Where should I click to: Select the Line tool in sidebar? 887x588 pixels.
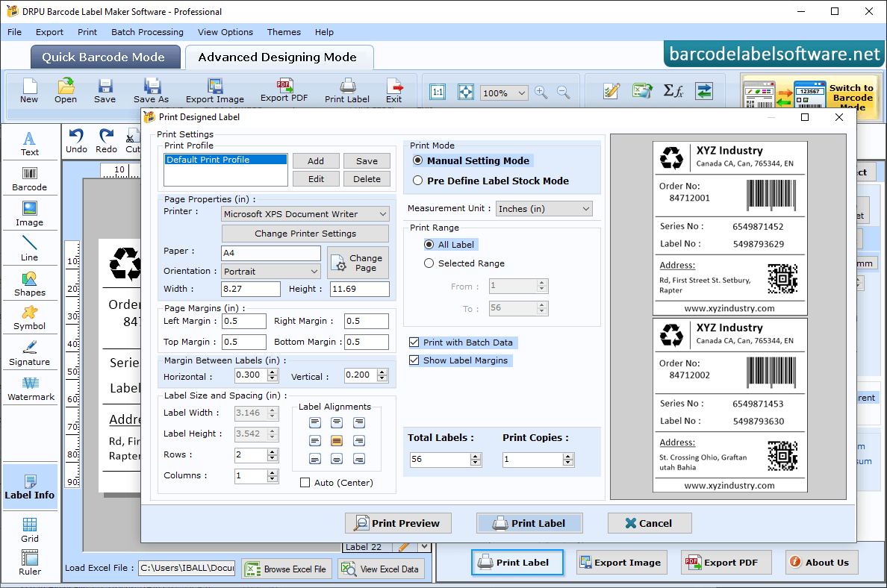[x=29, y=249]
